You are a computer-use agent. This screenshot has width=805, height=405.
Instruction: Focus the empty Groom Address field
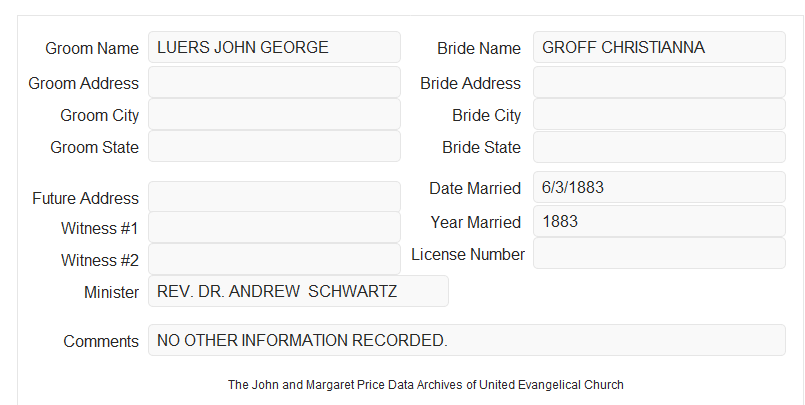[274, 82]
